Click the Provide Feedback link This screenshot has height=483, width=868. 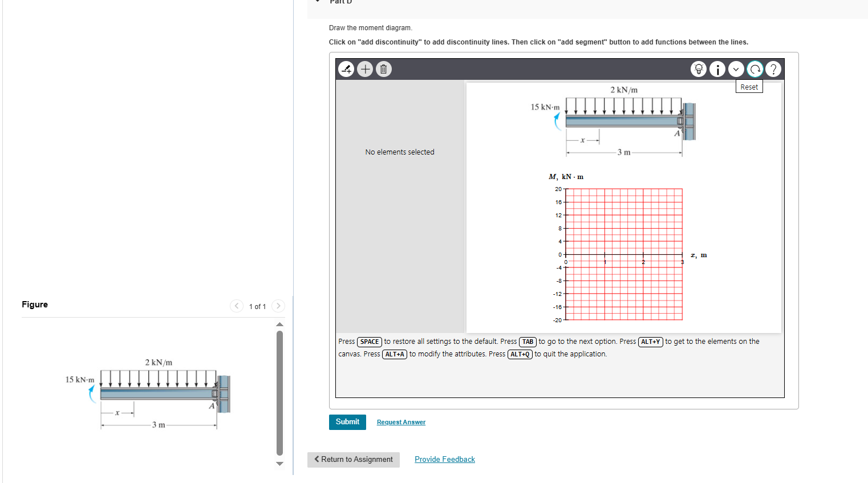point(444,459)
